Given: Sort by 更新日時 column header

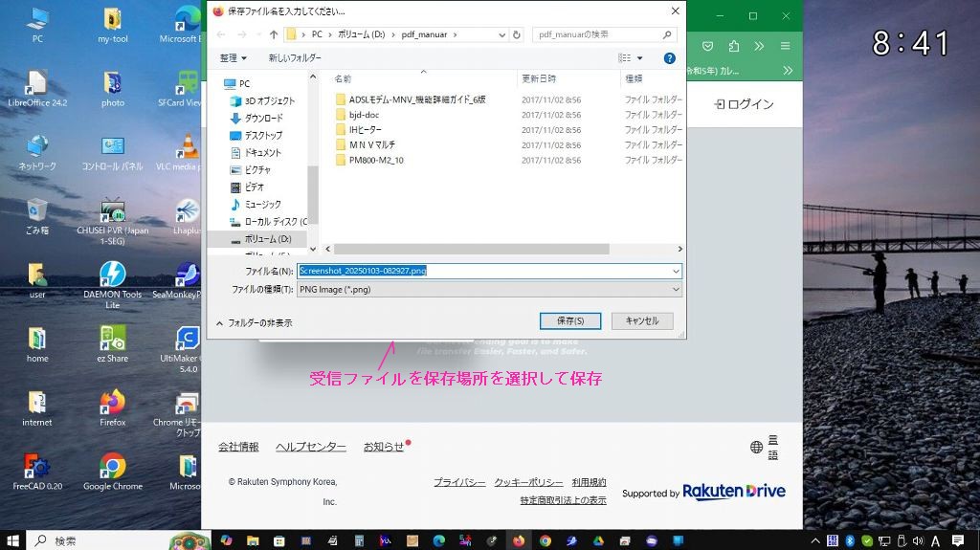Looking at the screenshot, I should click(x=539, y=78).
